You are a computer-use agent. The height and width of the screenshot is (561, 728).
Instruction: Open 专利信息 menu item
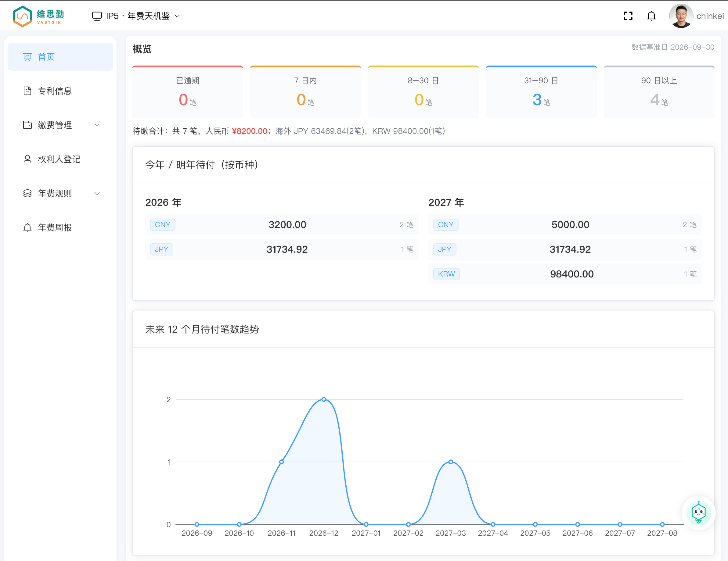coord(60,91)
